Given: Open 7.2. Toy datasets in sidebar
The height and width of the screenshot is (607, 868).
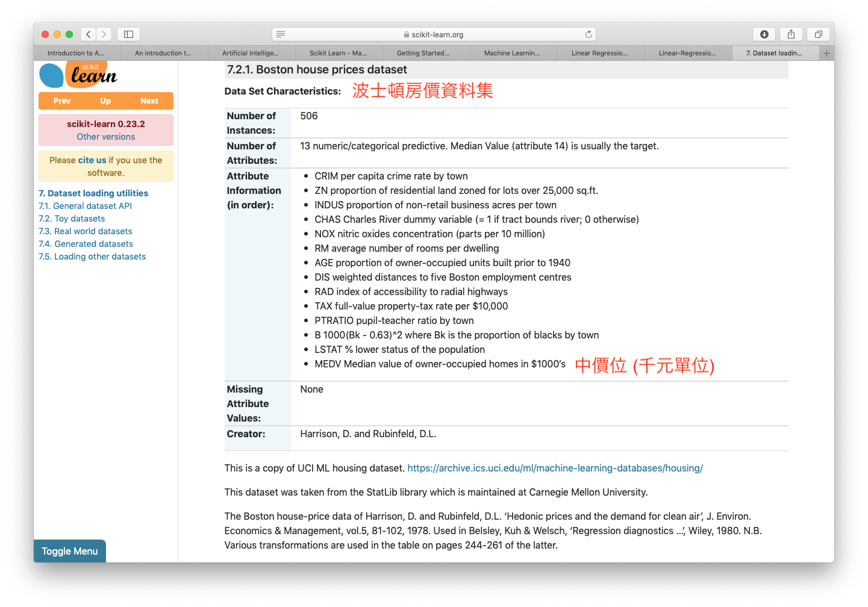Looking at the screenshot, I should point(72,219).
